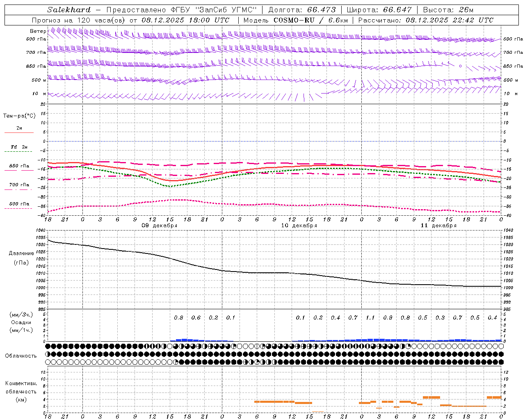Click the '11 декабря' date label
This screenshot has width=525, height=420.
[x=438, y=226]
